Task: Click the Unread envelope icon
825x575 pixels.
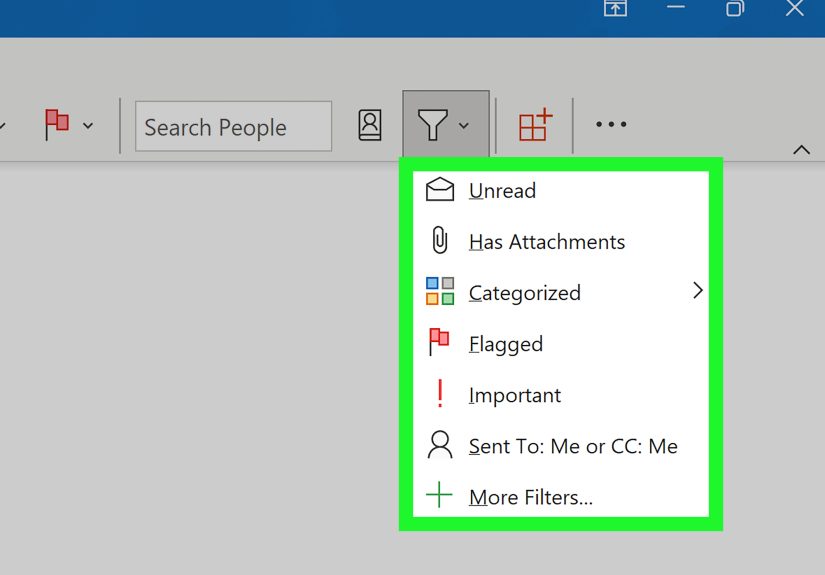Action: pyautogui.click(x=440, y=189)
